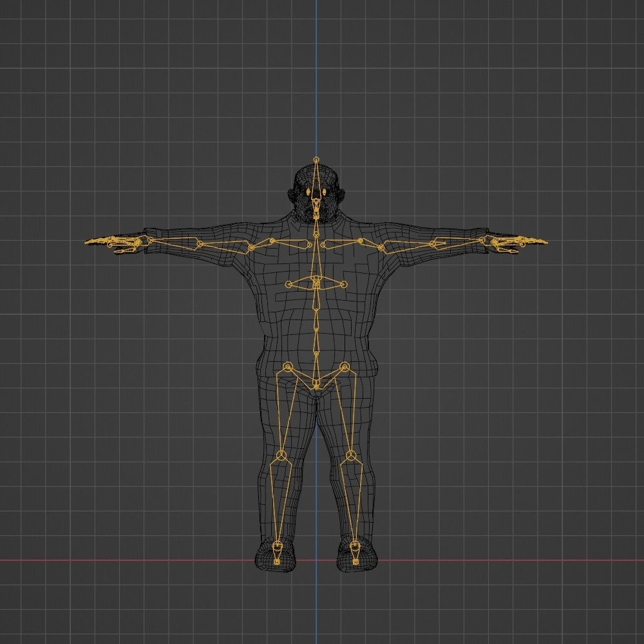Click the right knee joint control
644x644 pixels.
350,455
